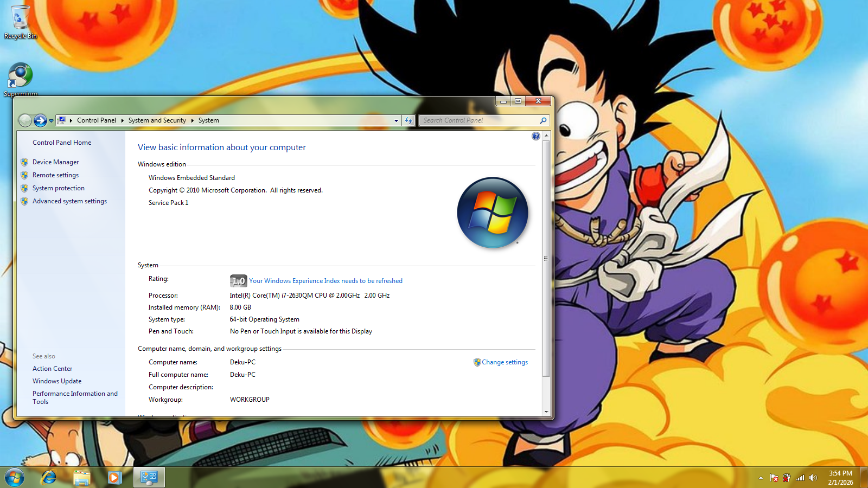Click shield icon beside Device Manager
868x488 pixels.
point(24,162)
